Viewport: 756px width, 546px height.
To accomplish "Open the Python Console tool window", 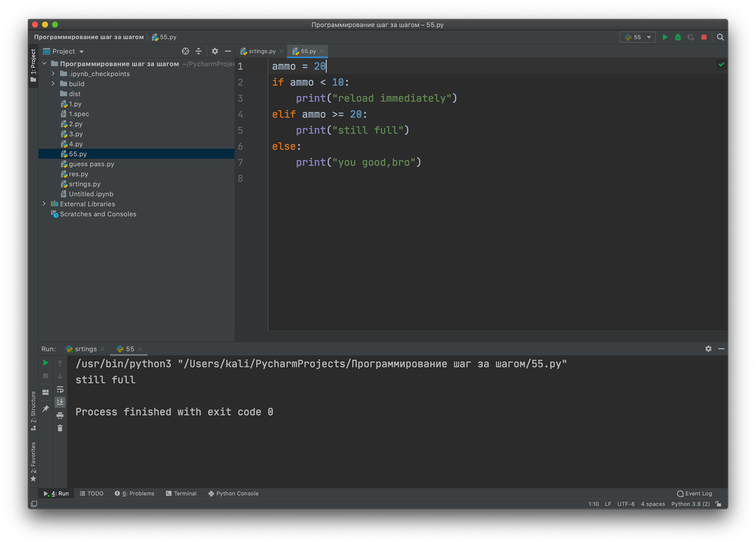I will tap(233, 494).
